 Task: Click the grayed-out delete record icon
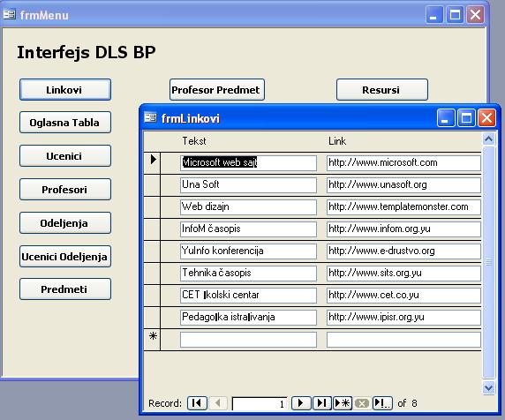pos(362,403)
